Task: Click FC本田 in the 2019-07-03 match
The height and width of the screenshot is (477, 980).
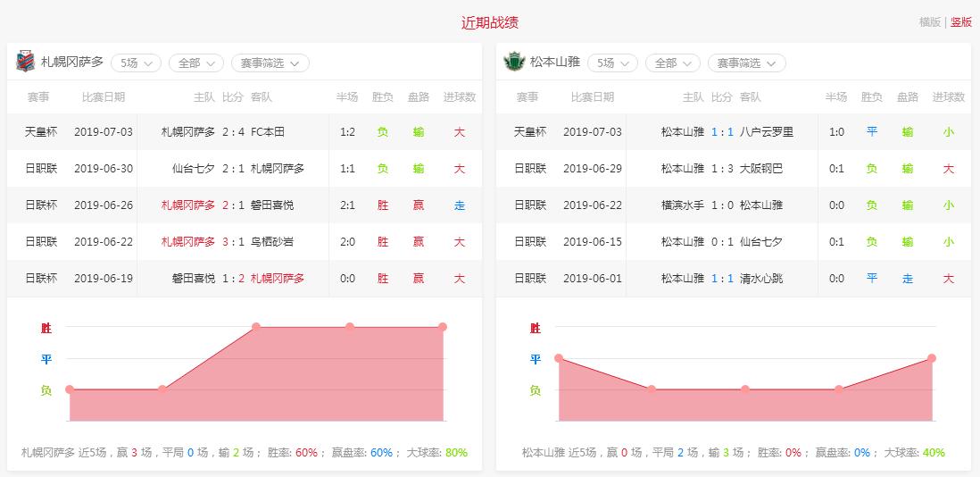Action: 268,132
